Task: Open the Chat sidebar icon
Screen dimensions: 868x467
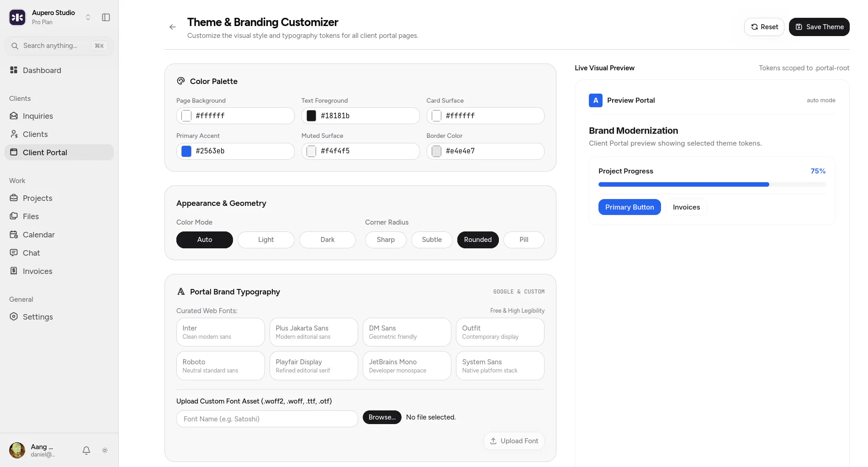Action: (x=14, y=252)
